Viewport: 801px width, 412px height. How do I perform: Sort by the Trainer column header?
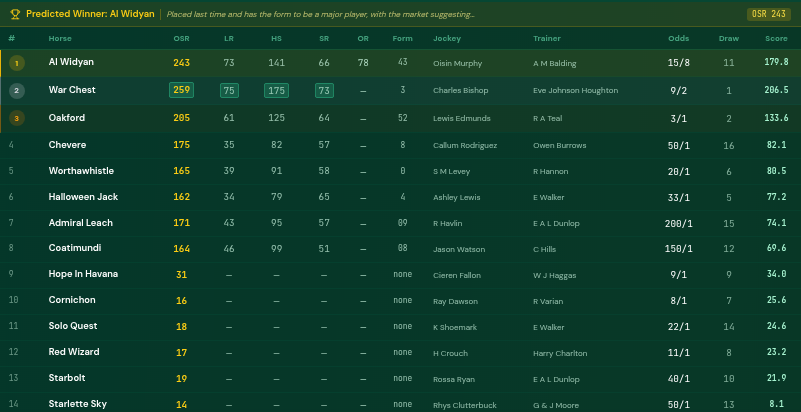[x=547, y=38]
